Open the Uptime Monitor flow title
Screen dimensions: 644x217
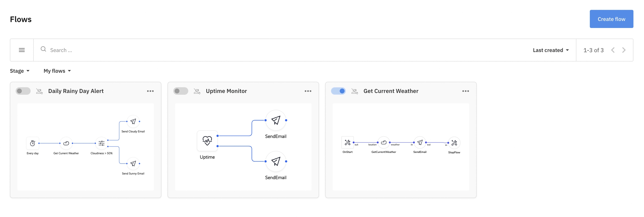pos(226,91)
